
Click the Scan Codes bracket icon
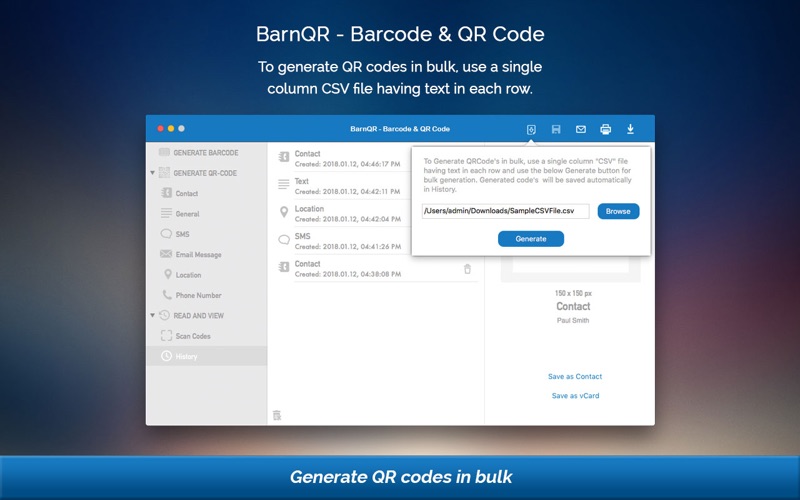pos(166,336)
